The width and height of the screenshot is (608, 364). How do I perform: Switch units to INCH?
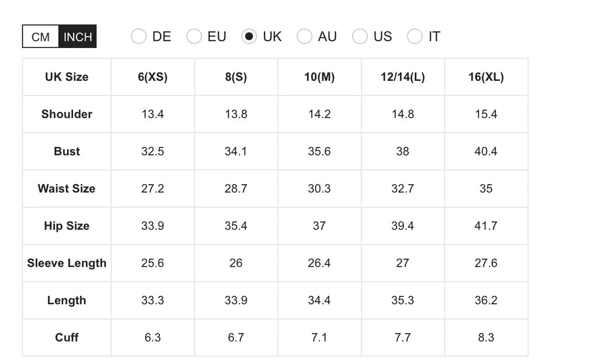click(78, 36)
